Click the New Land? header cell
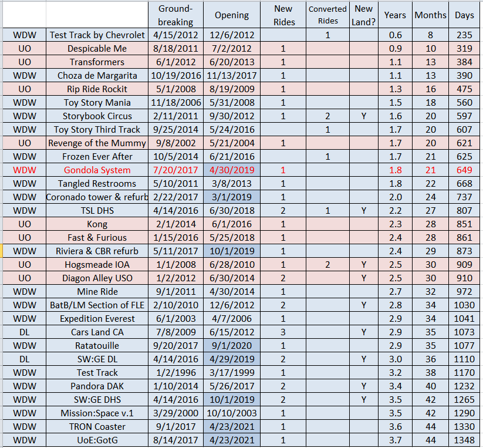Image resolution: width=483 pixels, height=448 pixels. click(364, 15)
